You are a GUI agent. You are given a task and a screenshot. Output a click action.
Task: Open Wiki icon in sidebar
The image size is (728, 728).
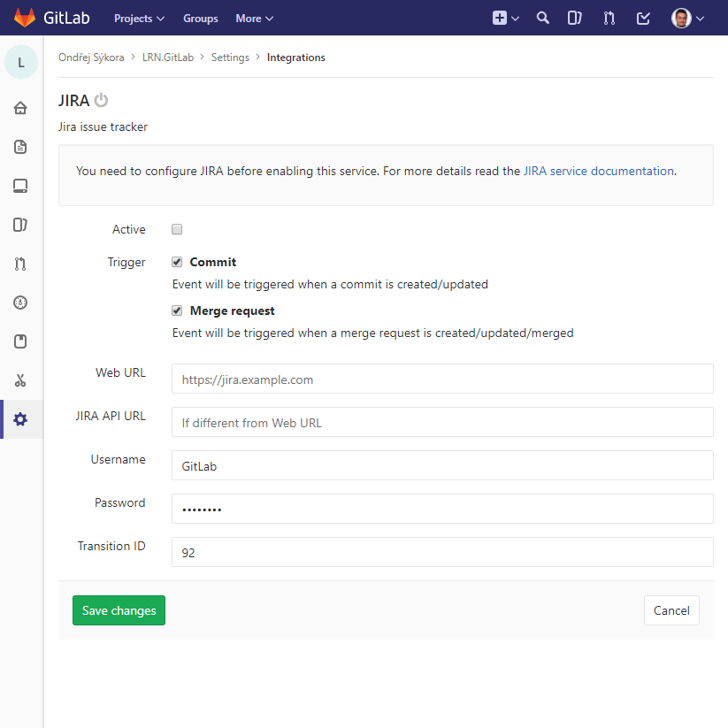[x=20, y=341]
